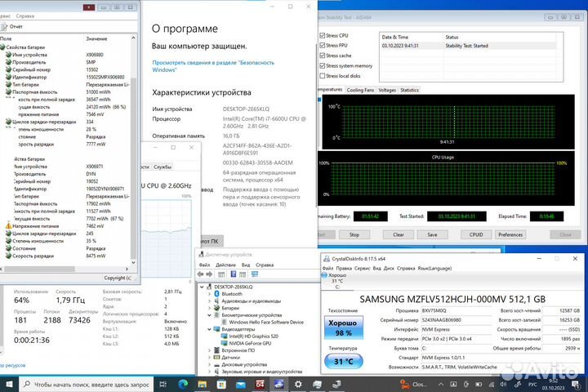Open File Explorer from taskbar

pos(203,384)
